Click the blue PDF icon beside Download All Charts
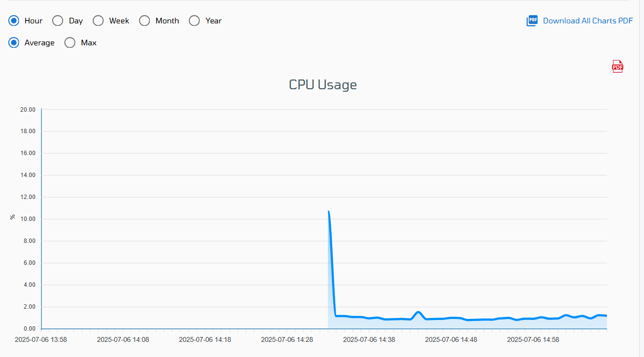Image resolution: width=644 pixels, height=357 pixels. 532,20
